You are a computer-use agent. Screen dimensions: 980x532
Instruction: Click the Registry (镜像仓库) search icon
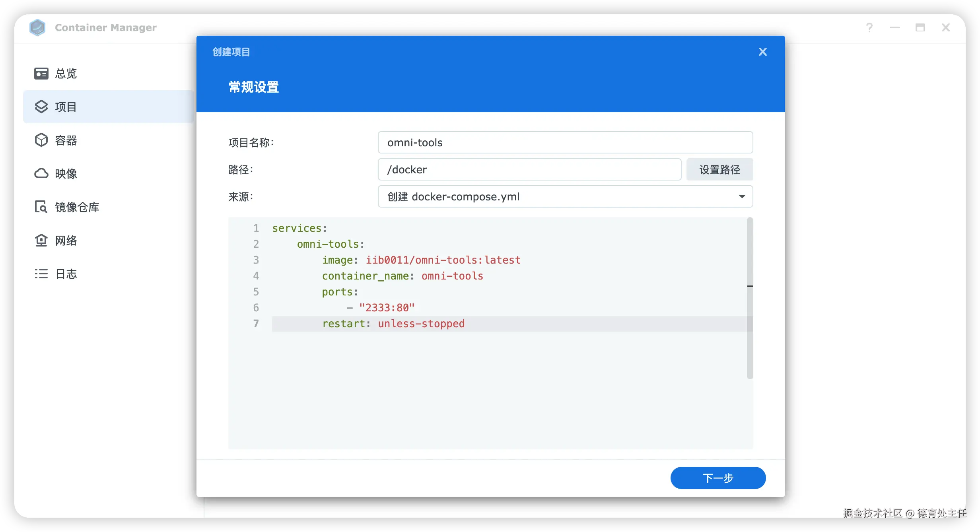click(41, 207)
